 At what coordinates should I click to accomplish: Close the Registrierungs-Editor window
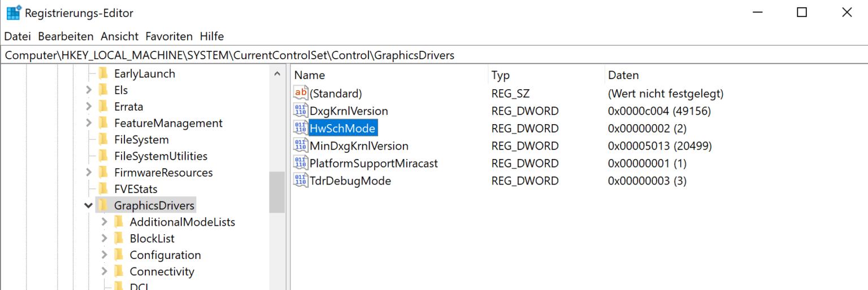(x=847, y=12)
